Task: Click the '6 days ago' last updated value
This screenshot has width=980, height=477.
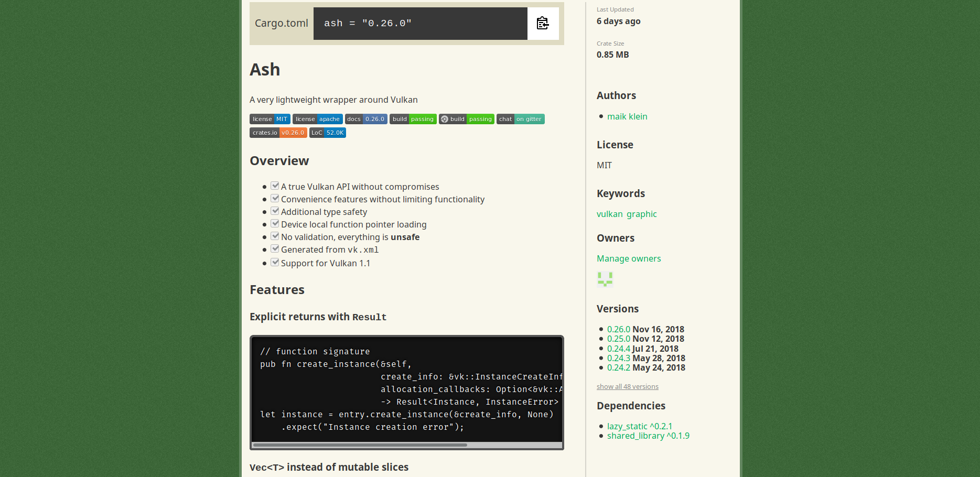Action: pos(619,21)
